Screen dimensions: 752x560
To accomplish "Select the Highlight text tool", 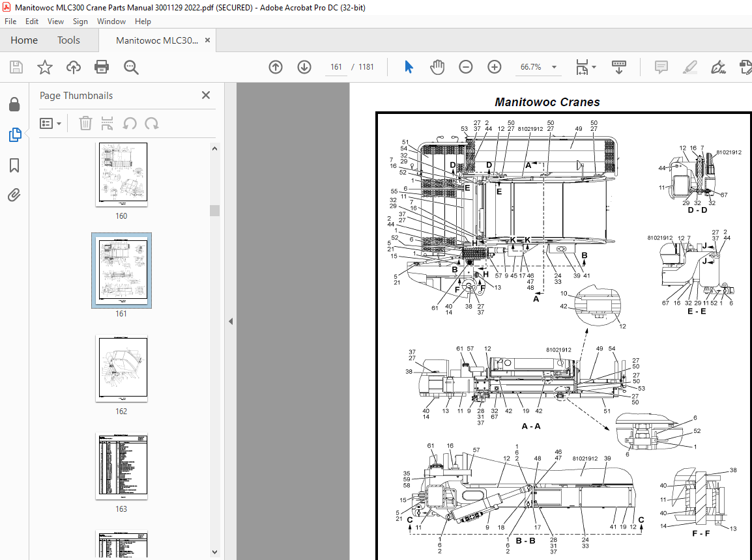I will (x=689, y=67).
